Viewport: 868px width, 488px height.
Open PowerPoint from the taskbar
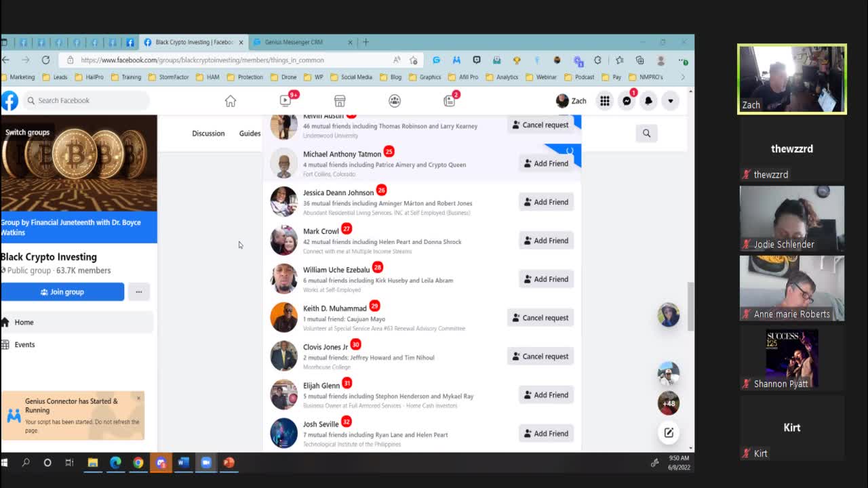[229, 463]
